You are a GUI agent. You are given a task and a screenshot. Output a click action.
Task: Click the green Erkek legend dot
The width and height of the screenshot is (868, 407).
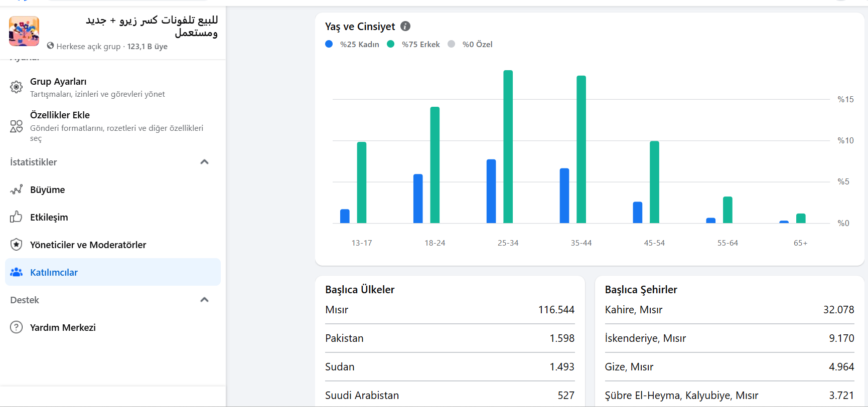coord(391,44)
